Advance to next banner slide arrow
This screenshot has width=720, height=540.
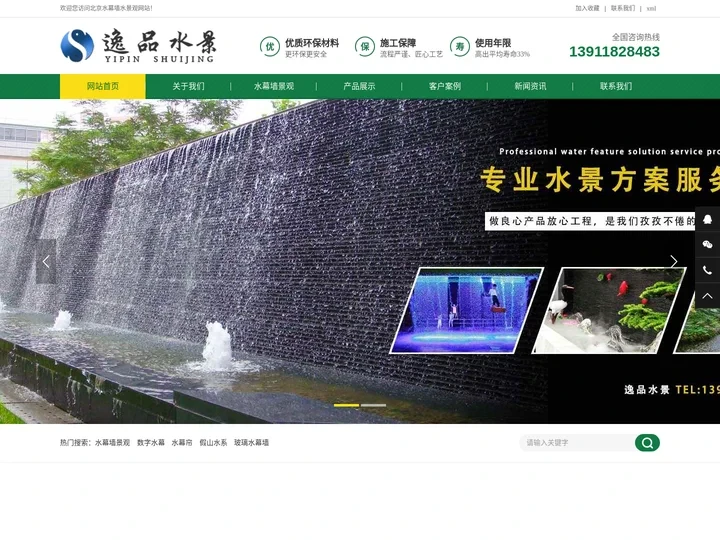(673, 261)
